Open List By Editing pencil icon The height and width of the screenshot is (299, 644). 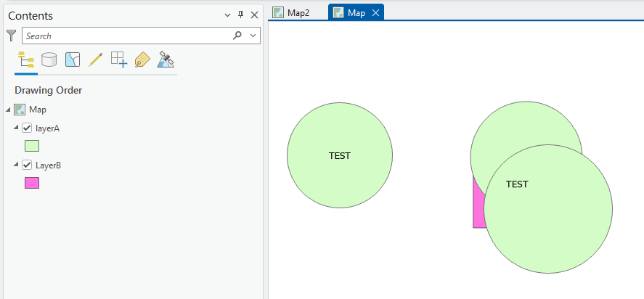tap(95, 60)
